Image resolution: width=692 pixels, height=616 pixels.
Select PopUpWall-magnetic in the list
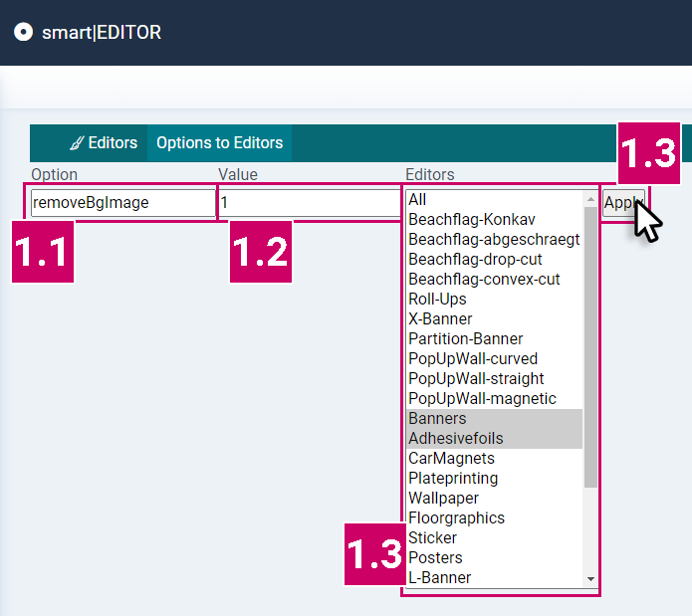tap(494, 399)
